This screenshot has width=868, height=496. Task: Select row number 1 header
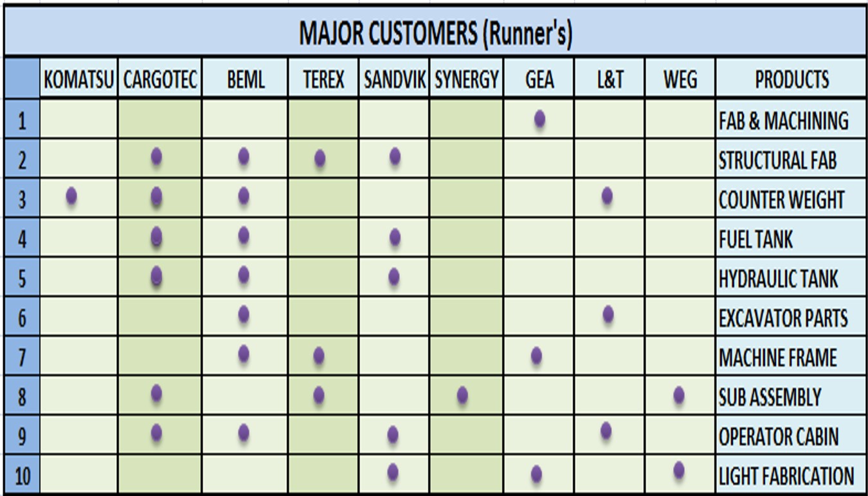tap(22, 120)
